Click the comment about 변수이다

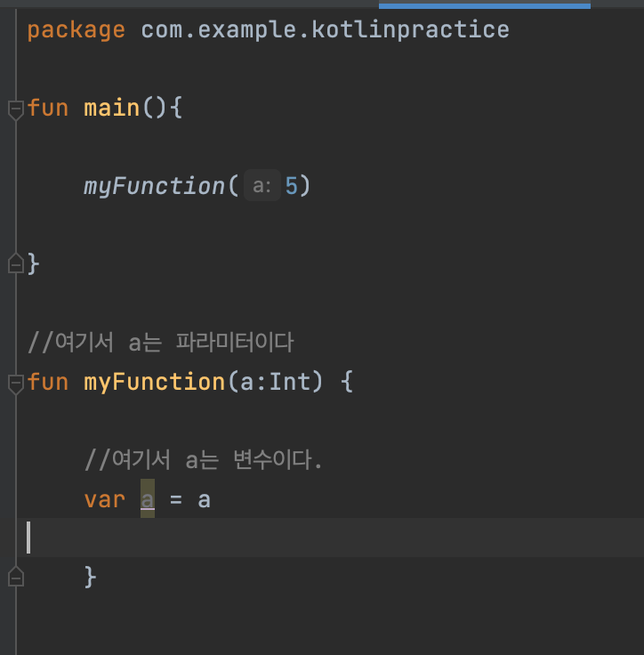coord(203,460)
